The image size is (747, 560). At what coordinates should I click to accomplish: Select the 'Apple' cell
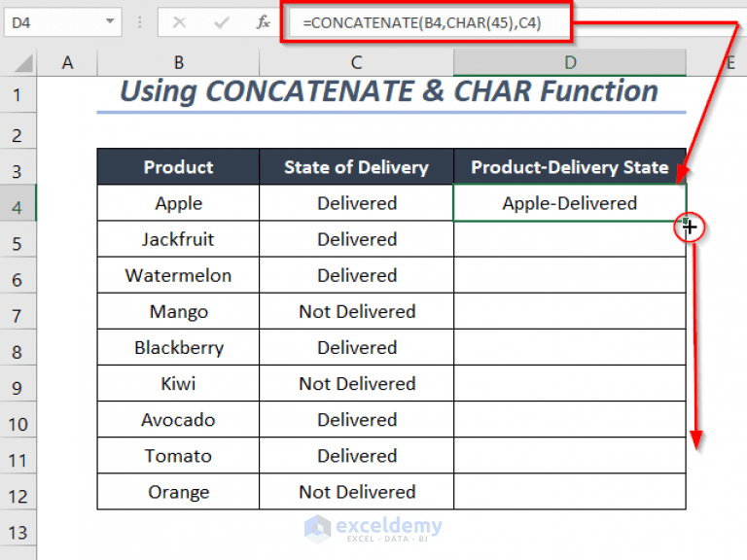178,203
